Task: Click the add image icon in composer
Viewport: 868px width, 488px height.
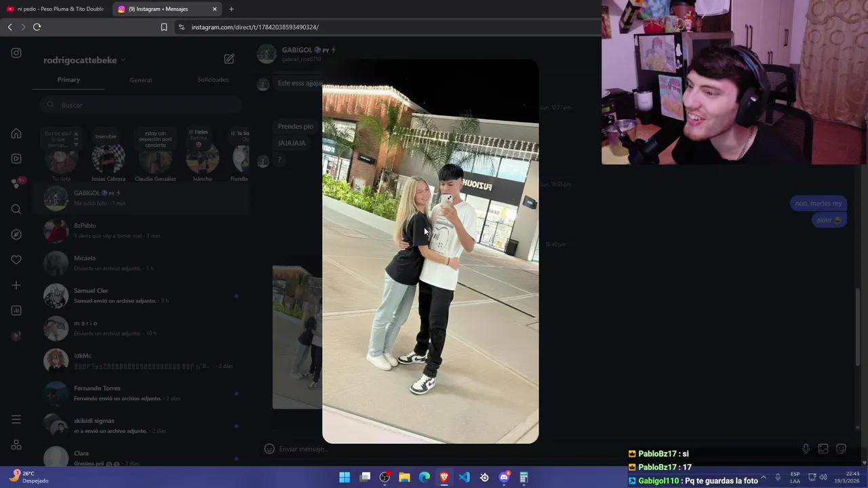Action: point(823,449)
